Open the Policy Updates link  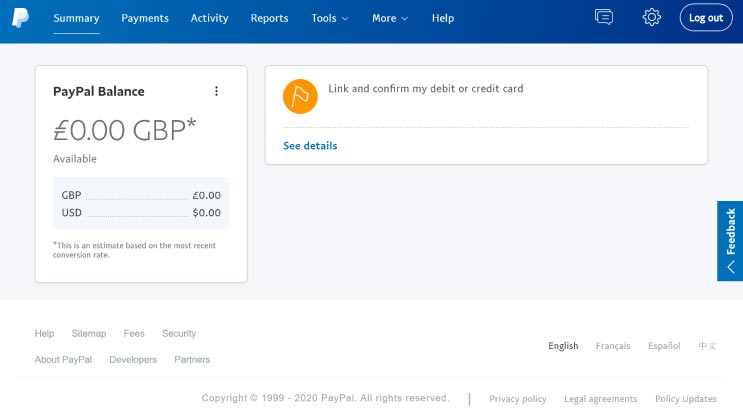(686, 399)
